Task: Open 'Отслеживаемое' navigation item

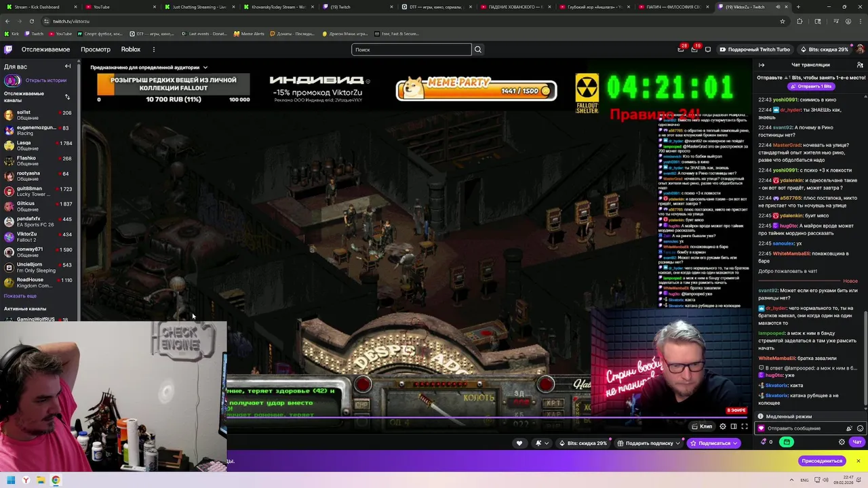Action: point(45,49)
